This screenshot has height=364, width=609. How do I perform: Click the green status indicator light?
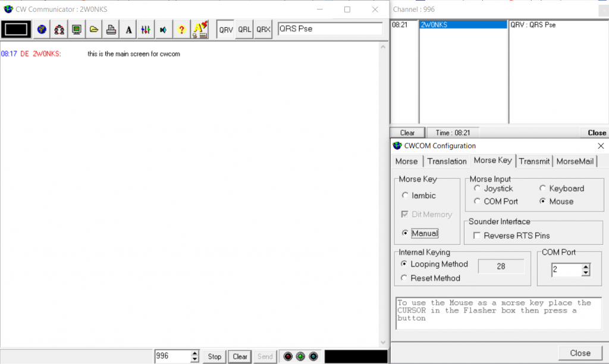click(x=300, y=356)
